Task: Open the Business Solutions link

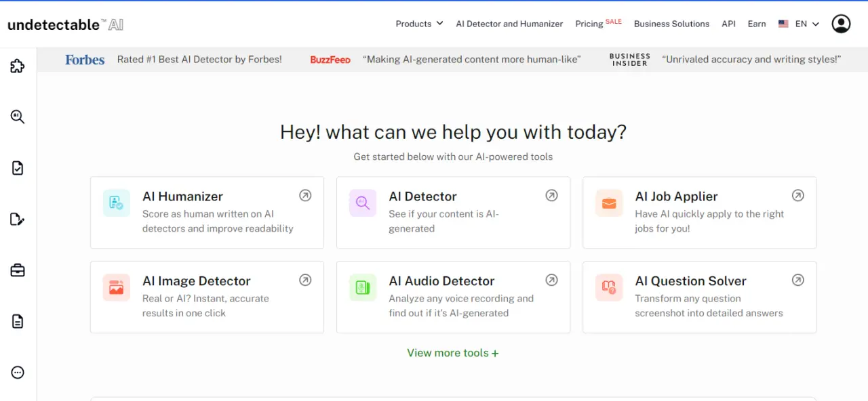Action: (x=671, y=24)
